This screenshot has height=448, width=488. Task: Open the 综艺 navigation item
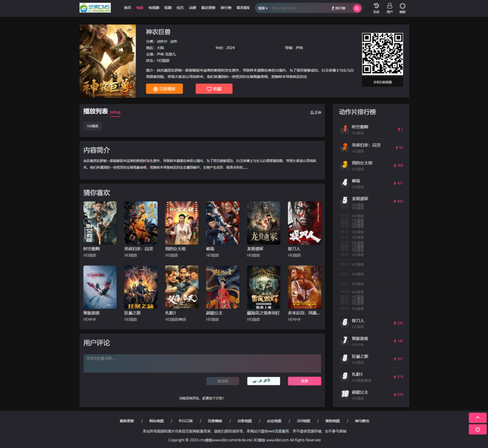pos(180,8)
